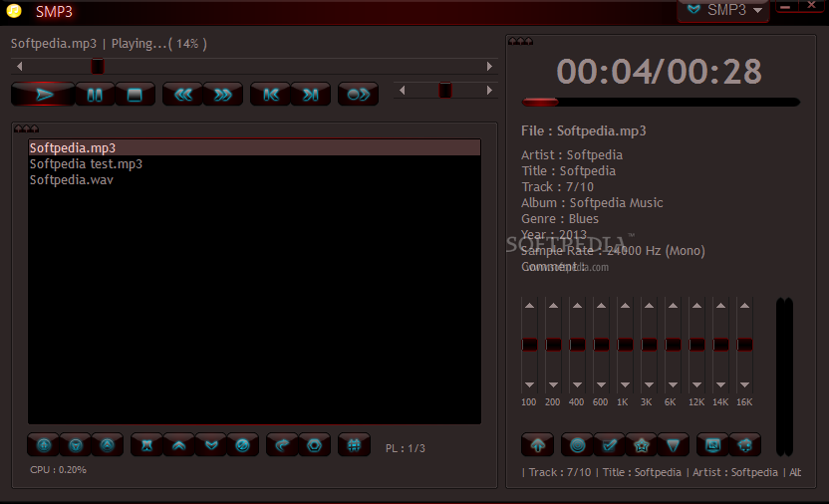
Task: Click the 1K equalizer slider handle
Action: click(x=625, y=345)
